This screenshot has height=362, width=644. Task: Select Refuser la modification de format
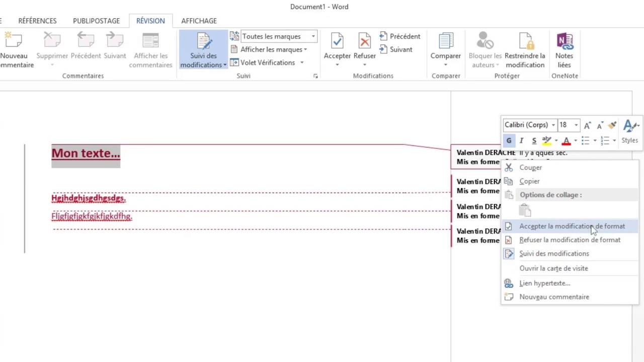coord(570,240)
